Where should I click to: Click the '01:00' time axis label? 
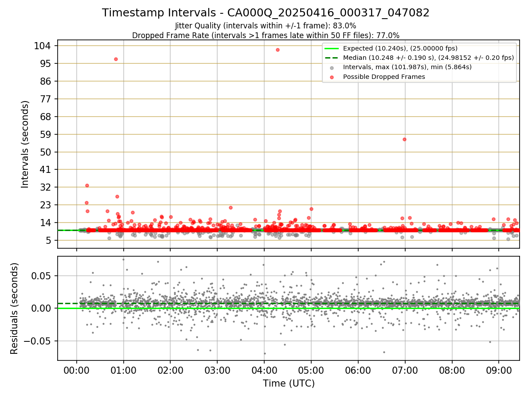click(x=124, y=371)
